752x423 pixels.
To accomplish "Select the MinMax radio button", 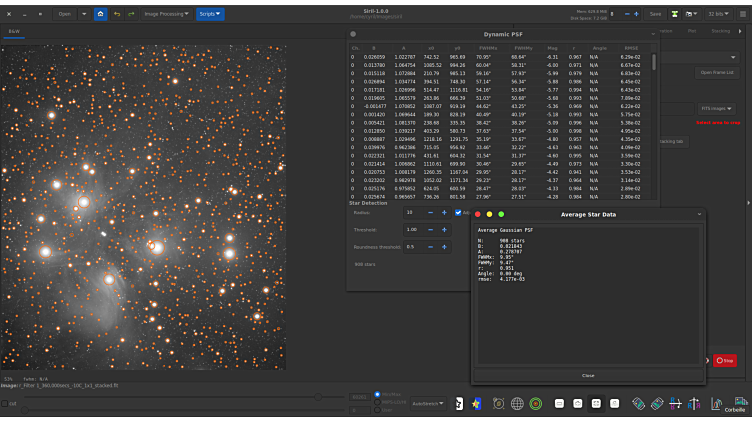I will tap(377, 394).
